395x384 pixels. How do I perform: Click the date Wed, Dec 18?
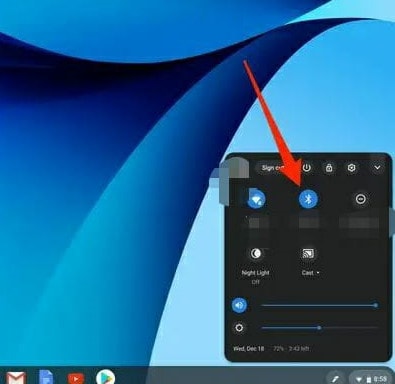[x=248, y=349]
